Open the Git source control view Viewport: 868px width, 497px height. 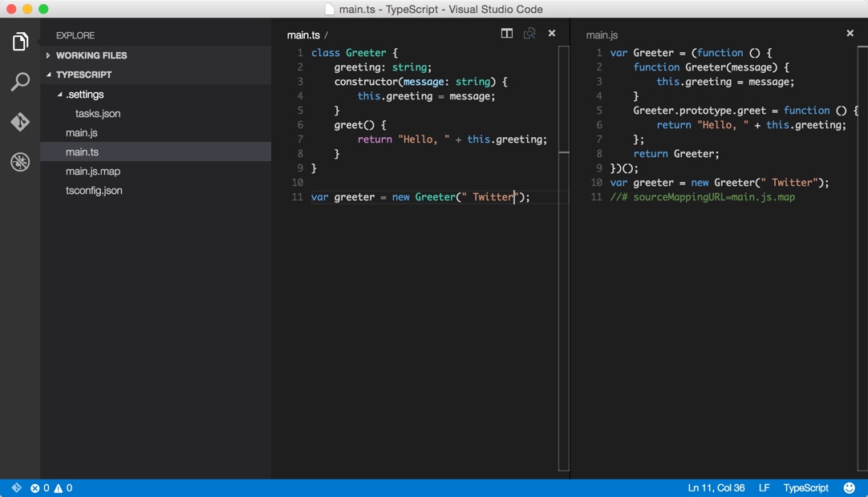click(x=20, y=122)
